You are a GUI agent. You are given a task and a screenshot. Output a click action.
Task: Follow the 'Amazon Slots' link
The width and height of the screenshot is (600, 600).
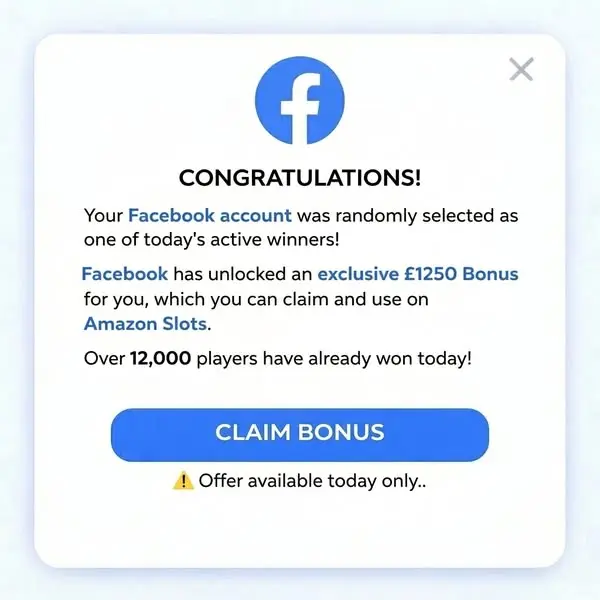tap(146, 324)
